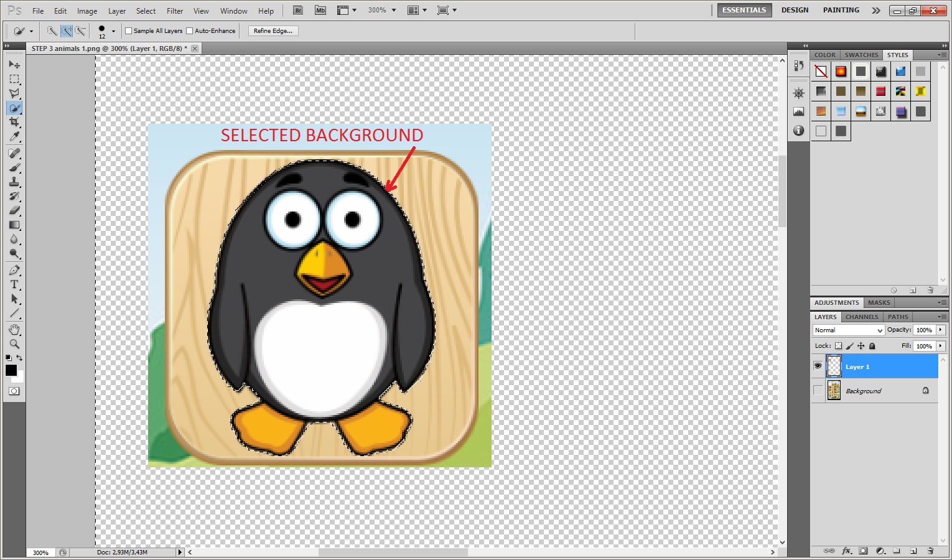Toggle Quick Mask mode
This screenshot has height=560, width=952.
tap(14, 391)
